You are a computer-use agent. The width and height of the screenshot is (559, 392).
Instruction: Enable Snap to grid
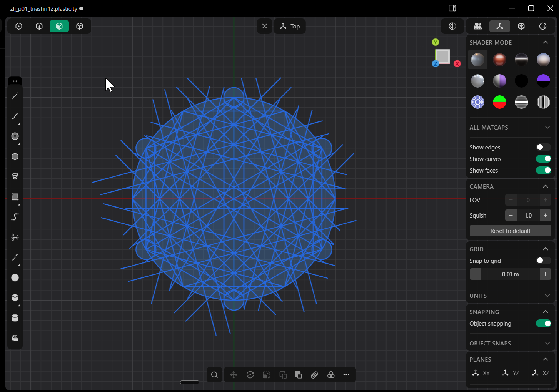(x=543, y=261)
